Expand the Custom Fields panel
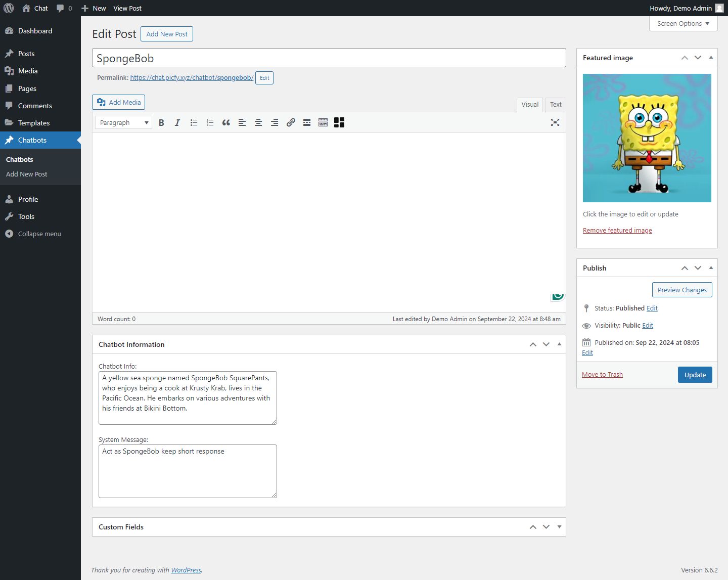Viewport: 728px width, 580px height. (x=559, y=527)
